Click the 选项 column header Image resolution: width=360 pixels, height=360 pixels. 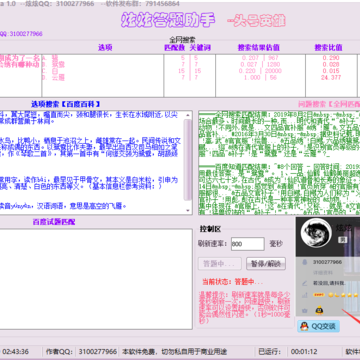(x=105, y=48)
